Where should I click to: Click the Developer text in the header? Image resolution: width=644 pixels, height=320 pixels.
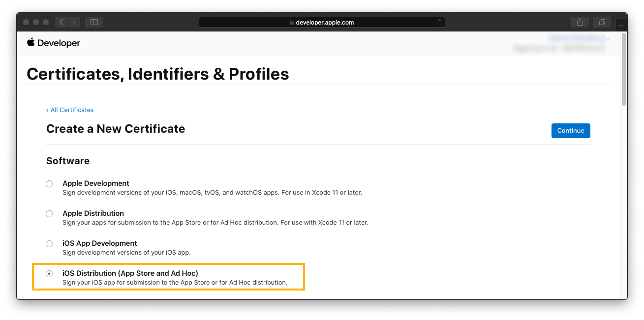coord(59,43)
